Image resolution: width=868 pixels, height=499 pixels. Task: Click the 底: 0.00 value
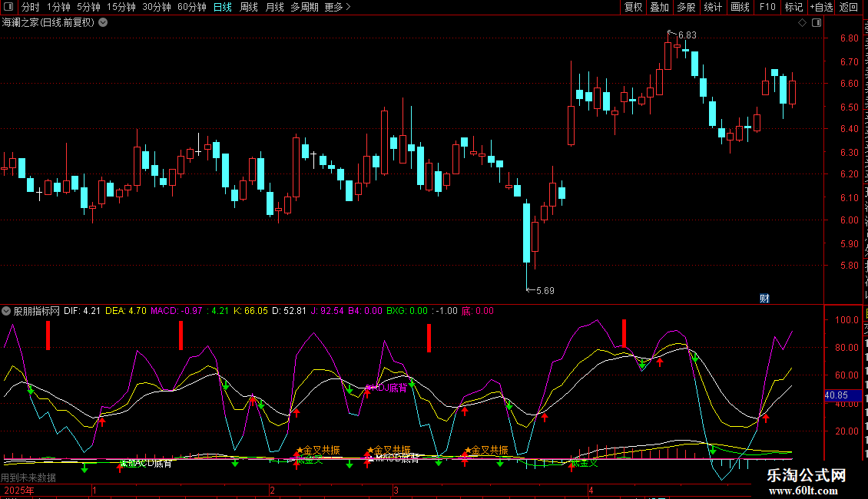(x=478, y=311)
